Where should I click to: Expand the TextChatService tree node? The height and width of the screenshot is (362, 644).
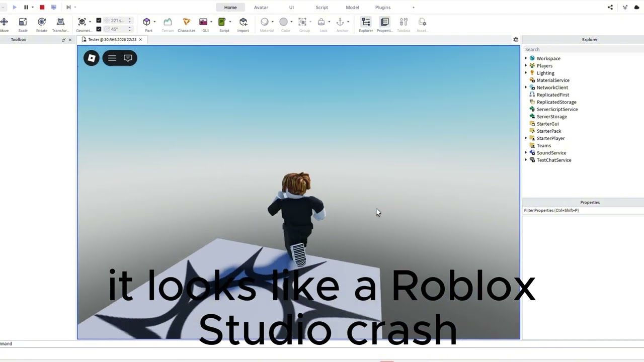[526, 160]
